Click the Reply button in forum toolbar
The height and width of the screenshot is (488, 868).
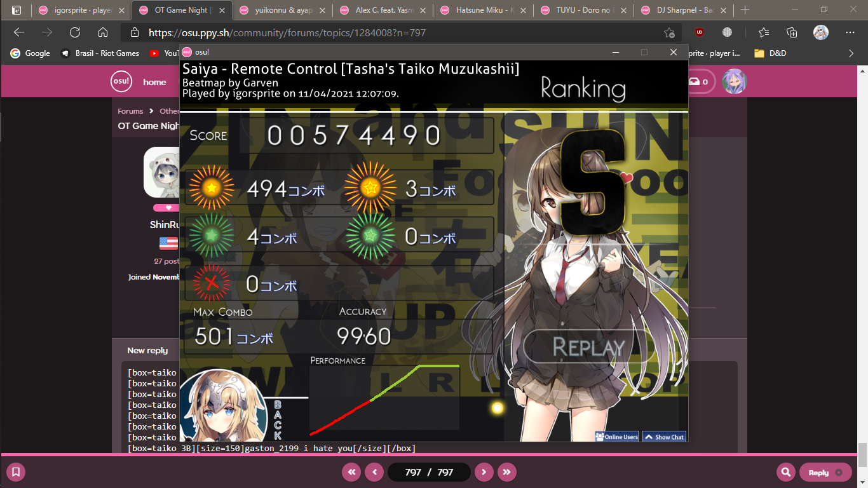(825, 472)
